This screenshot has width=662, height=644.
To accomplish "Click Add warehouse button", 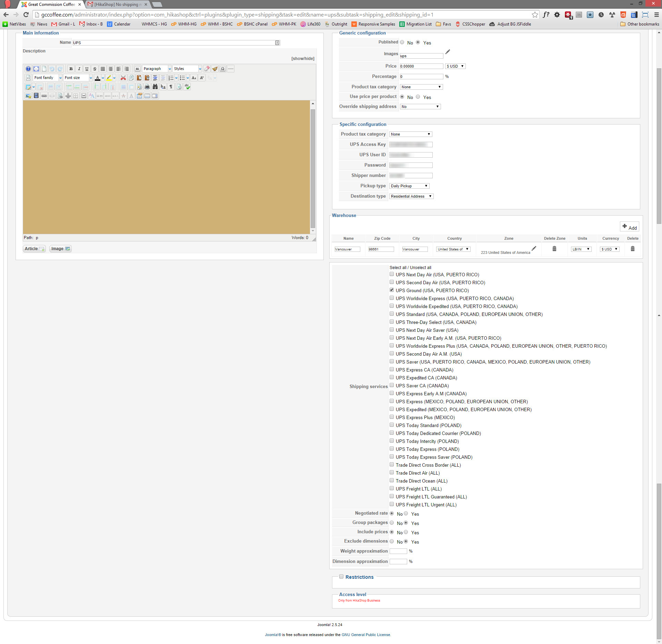I will click(629, 227).
